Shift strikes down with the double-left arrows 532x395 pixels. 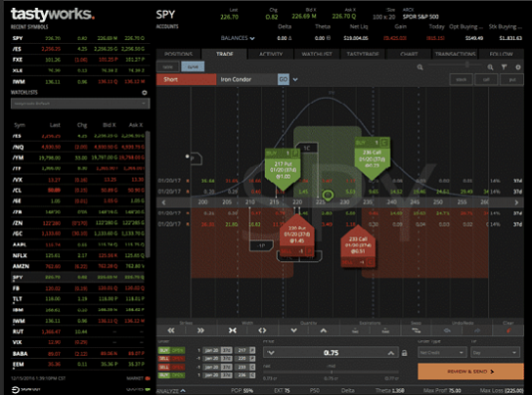coord(171,330)
